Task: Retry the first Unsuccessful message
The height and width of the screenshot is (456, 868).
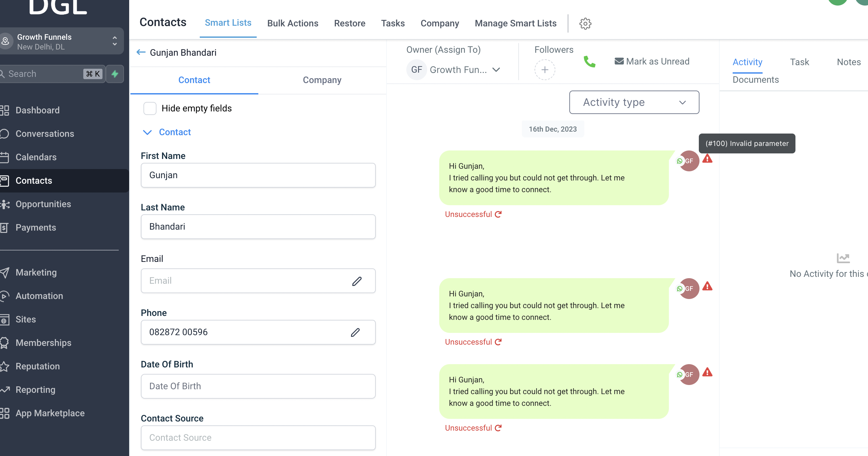Action: click(498, 214)
